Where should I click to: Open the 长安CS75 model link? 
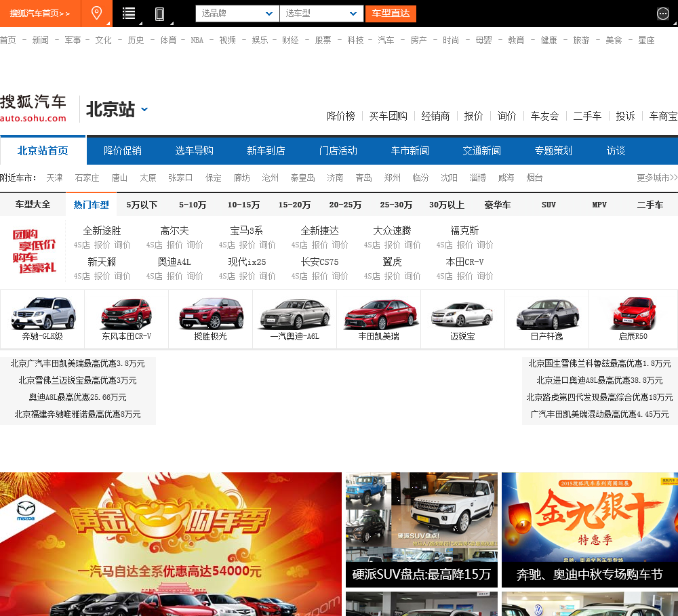pos(319,262)
